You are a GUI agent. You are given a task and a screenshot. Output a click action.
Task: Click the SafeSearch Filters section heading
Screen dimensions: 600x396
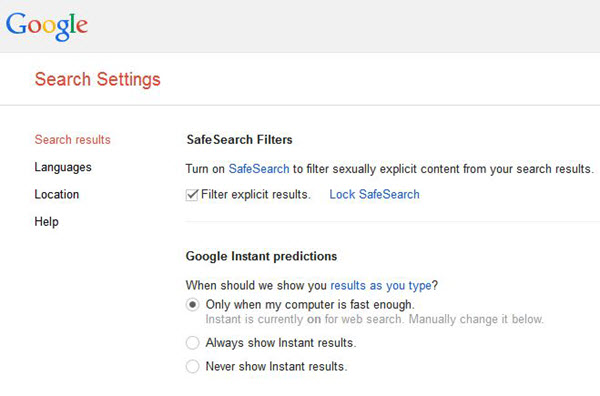(x=240, y=140)
